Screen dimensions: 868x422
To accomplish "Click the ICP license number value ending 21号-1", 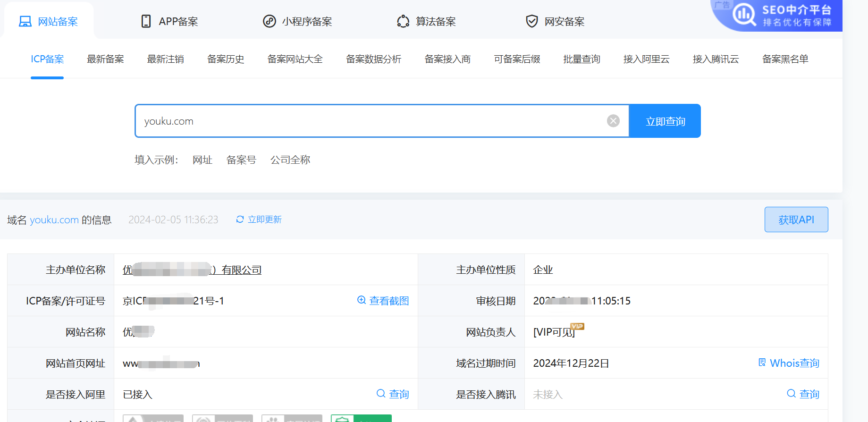I will tap(173, 301).
